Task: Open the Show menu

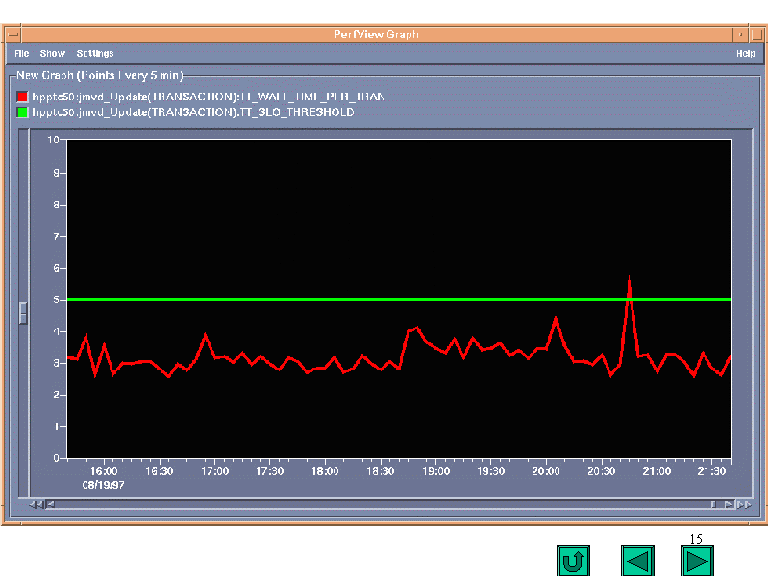Action: click(x=52, y=53)
